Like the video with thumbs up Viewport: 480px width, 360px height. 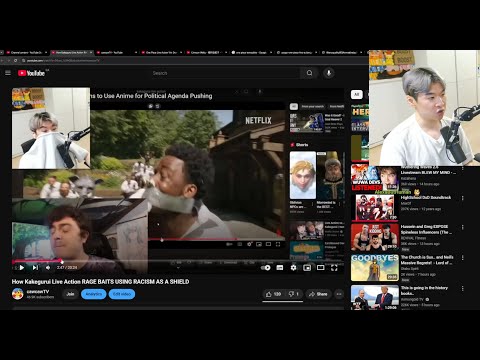pos(273,294)
